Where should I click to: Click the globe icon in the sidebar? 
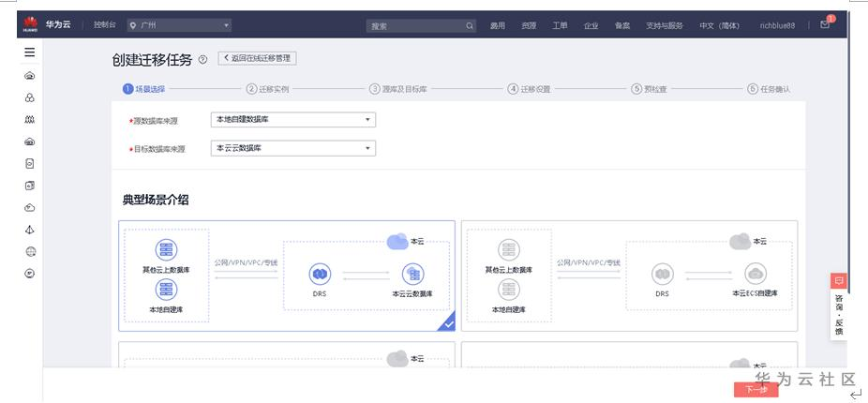30,252
